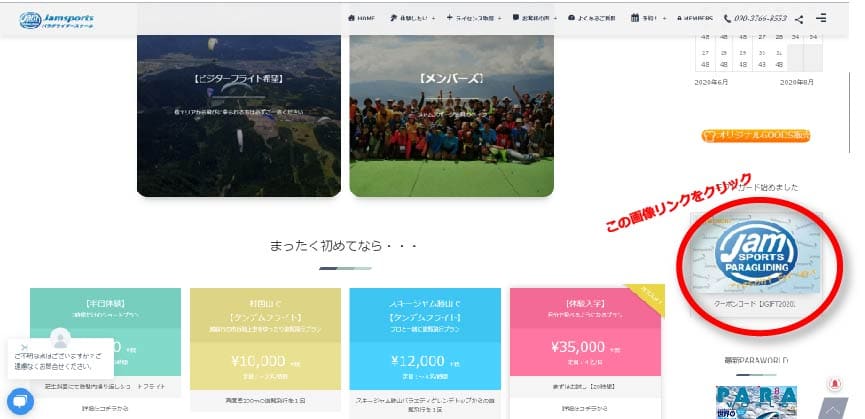Screen dimensions: 865x419
Task: Open the ビジターフライト希望 photo card
Action: 239,116
